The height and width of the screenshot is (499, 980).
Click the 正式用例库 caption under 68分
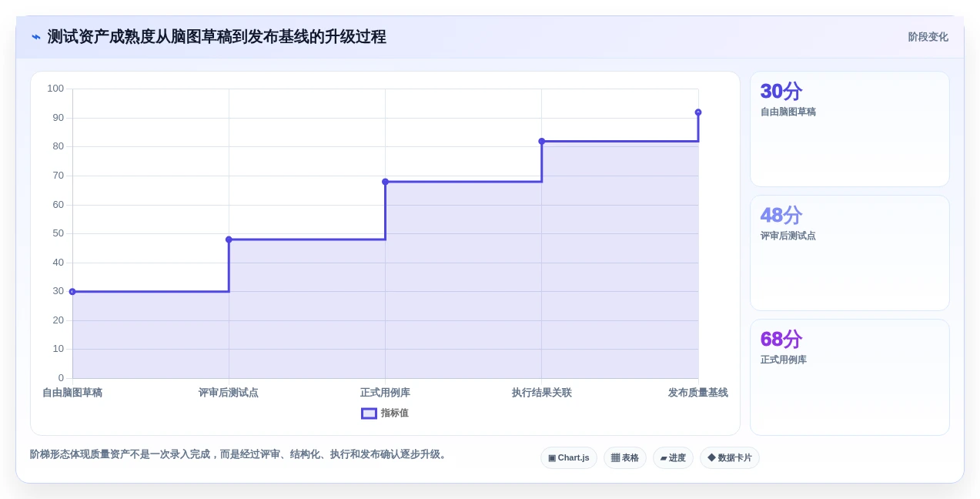tap(784, 360)
